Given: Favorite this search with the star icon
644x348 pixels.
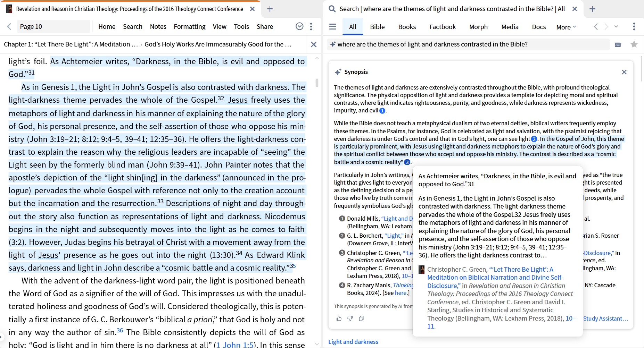Looking at the screenshot, I should tap(634, 44).
